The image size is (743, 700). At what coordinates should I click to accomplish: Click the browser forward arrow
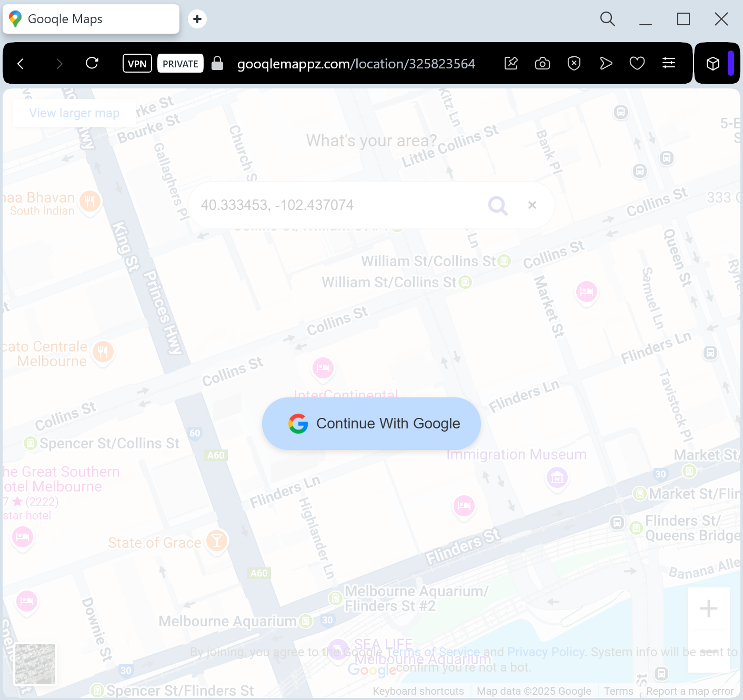click(x=59, y=64)
